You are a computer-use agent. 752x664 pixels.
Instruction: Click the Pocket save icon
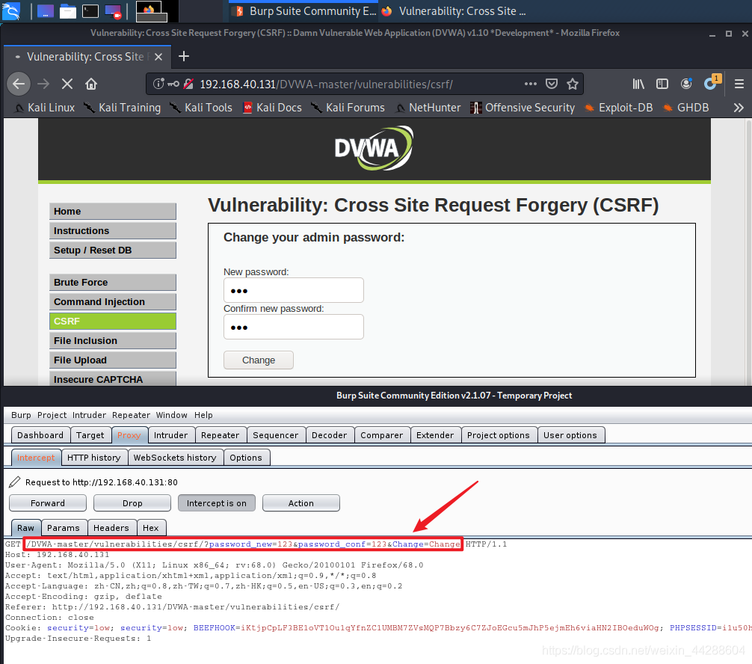[552, 84]
